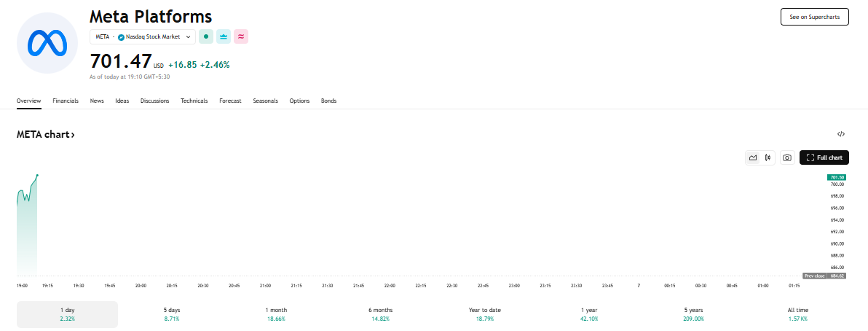Switch to the Discussions tab
The image size is (868, 331).
click(154, 101)
